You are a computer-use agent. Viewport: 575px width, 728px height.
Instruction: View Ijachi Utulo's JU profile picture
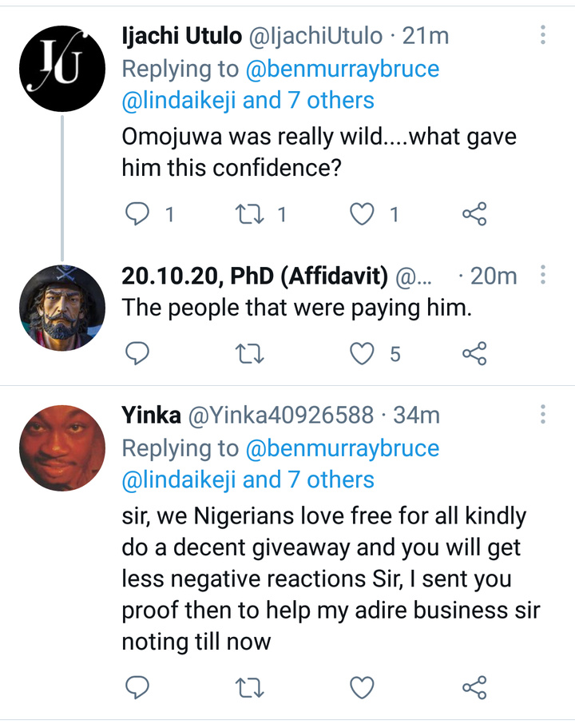click(62, 69)
